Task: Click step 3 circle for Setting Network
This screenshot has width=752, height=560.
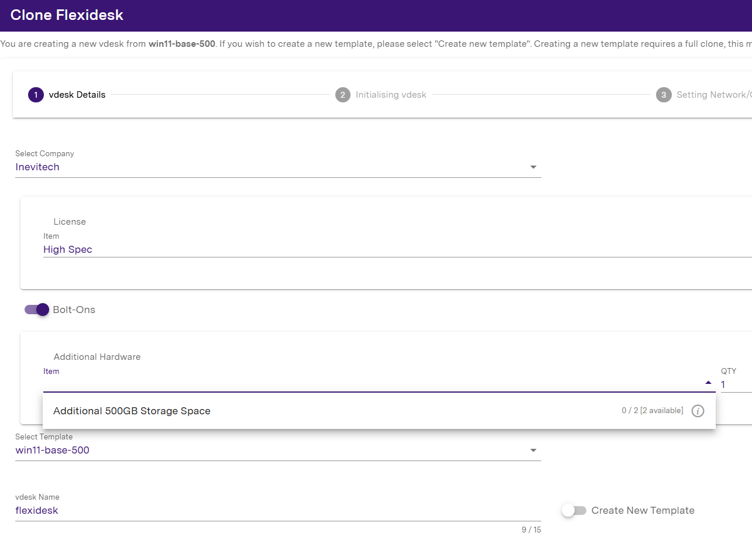Action: [x=663, y=95]
